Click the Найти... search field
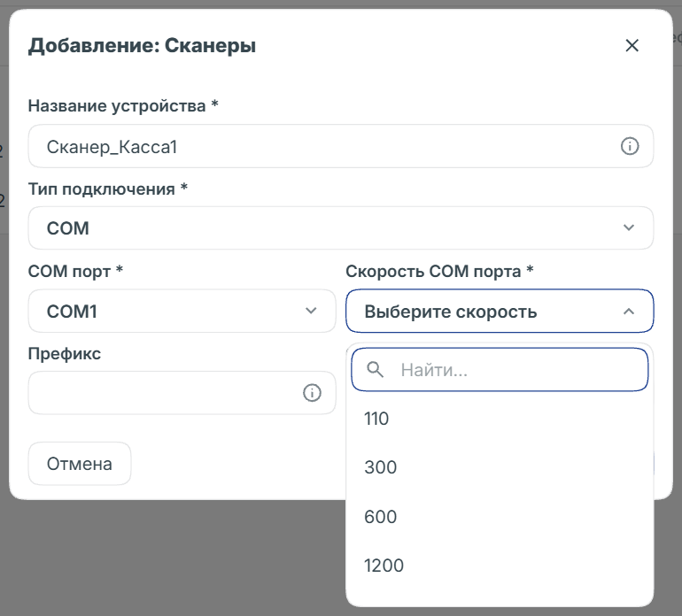Screen dimensions: 682x616 [500, 370]
